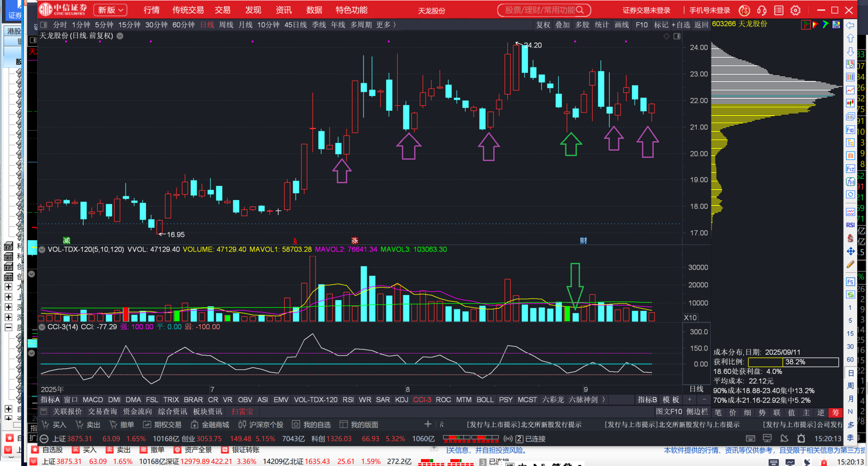Click the back arrow in right sidebar

pos(850,25)
